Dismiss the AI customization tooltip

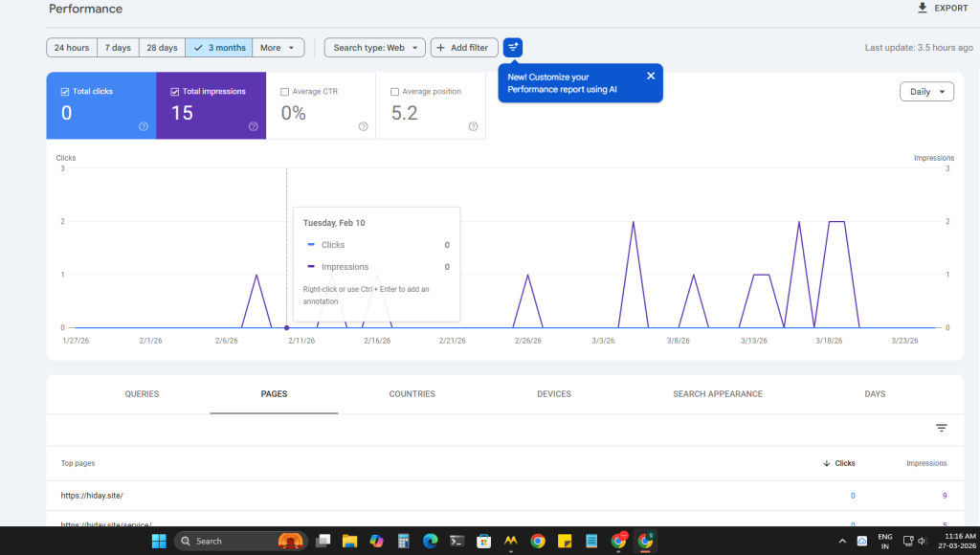click(x=651, y=76)
